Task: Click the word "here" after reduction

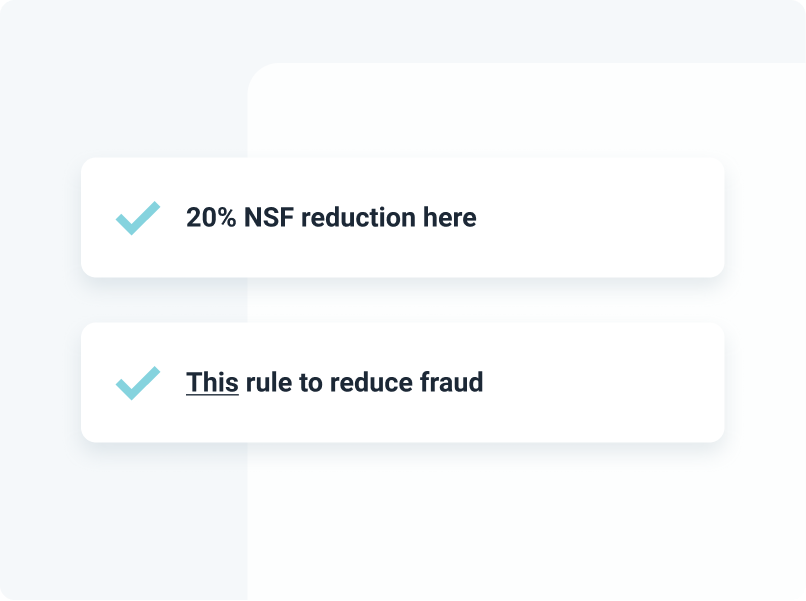Action: coord(450,217)
